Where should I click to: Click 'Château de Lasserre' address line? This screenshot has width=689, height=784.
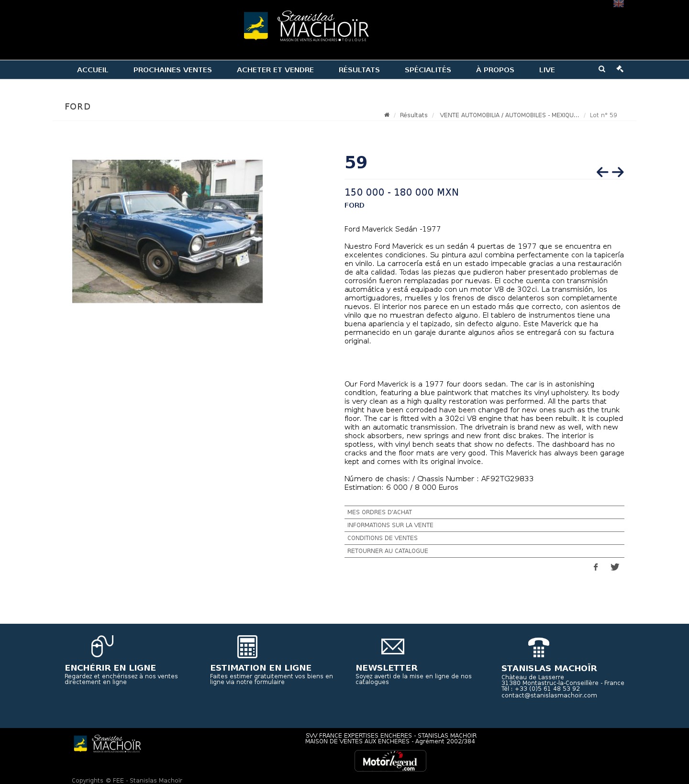[x=533, y=677]
